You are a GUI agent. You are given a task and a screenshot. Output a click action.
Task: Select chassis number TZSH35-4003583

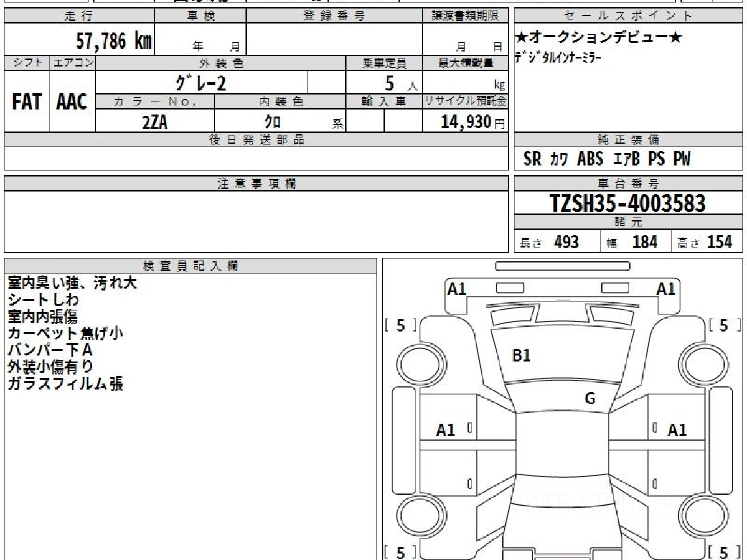[627, 203]
